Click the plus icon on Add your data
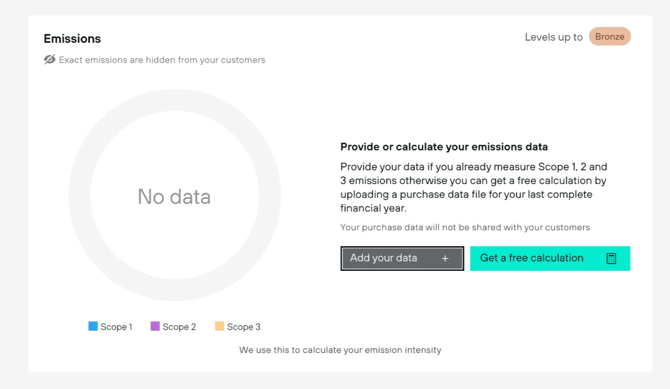Image resolution: width=670 pixels, height=389 pixels. [445, 259]
